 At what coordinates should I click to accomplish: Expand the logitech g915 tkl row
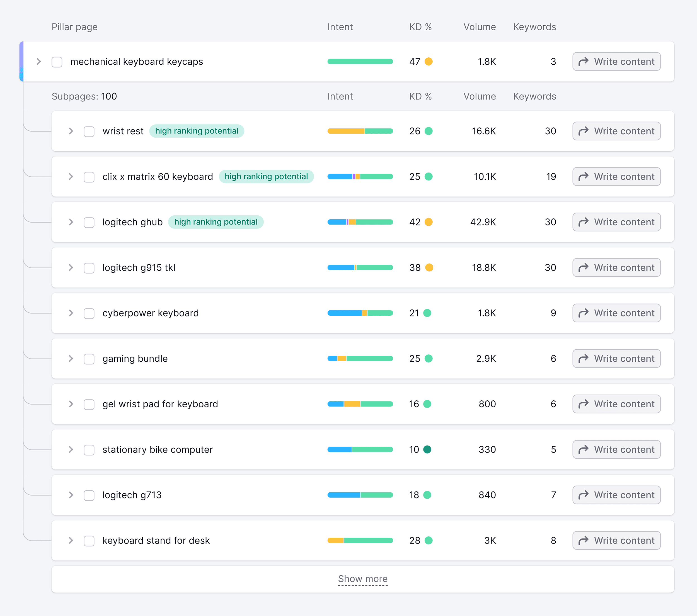[x=71, y=267]
